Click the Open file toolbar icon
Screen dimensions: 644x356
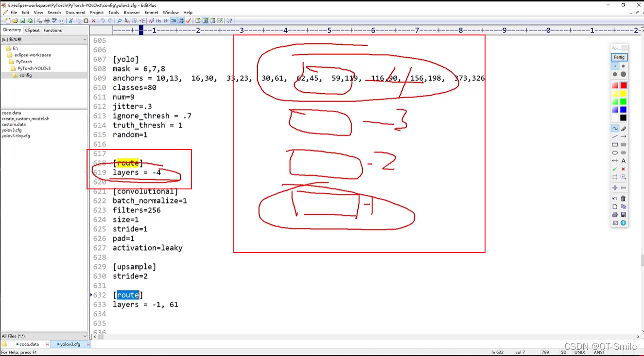pos(15,21)
